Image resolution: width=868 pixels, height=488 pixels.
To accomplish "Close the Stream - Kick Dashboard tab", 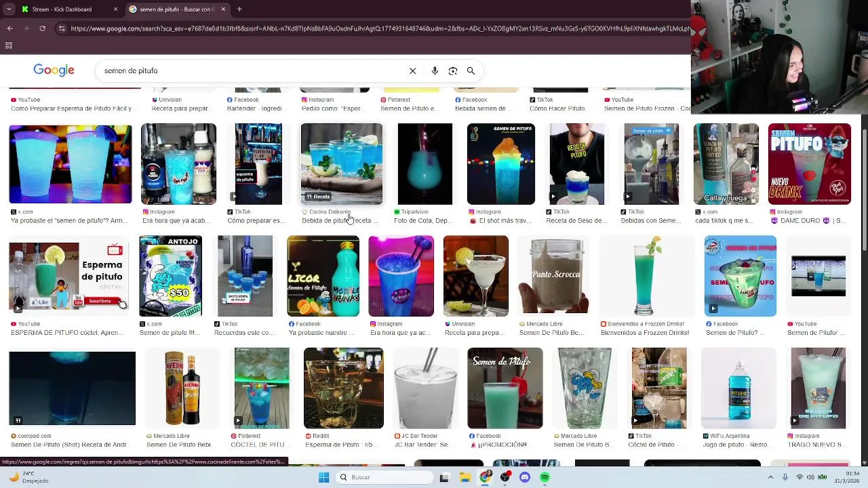I will 115,9.
